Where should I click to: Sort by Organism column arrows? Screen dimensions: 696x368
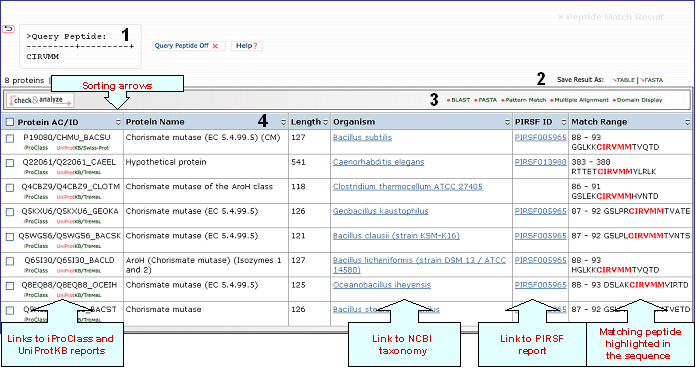coord(507,122)
